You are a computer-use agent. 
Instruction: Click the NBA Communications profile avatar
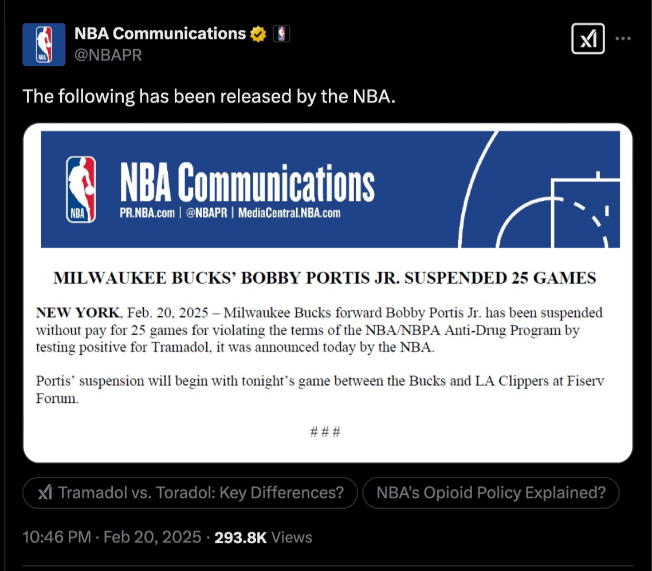43,44
